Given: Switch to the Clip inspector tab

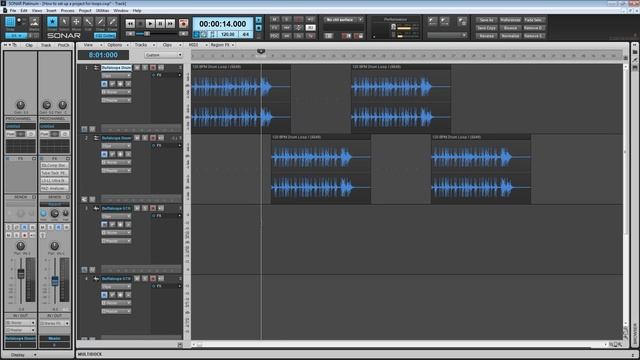Looking at the screenshot, I should point(29,45).
